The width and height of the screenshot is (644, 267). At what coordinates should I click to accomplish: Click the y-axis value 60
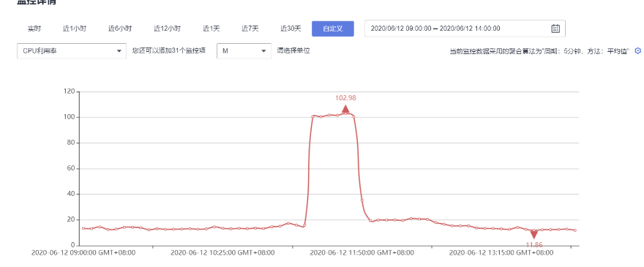(71, 168)
